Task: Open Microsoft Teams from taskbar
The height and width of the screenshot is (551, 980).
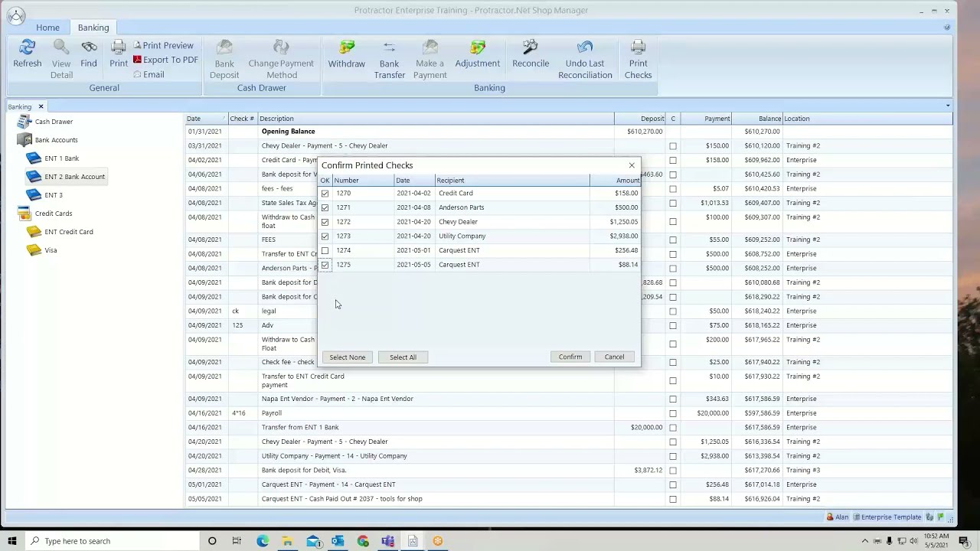Action: (387, 541)
